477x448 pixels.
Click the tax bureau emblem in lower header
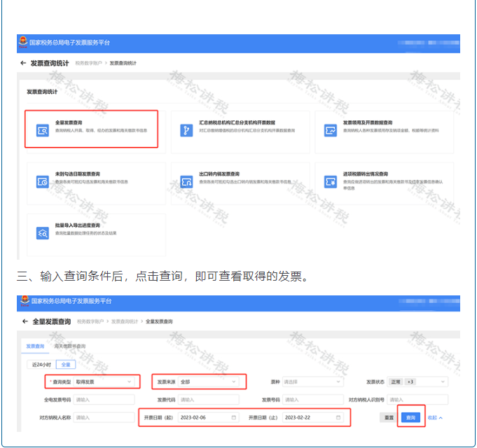[25, 300]
